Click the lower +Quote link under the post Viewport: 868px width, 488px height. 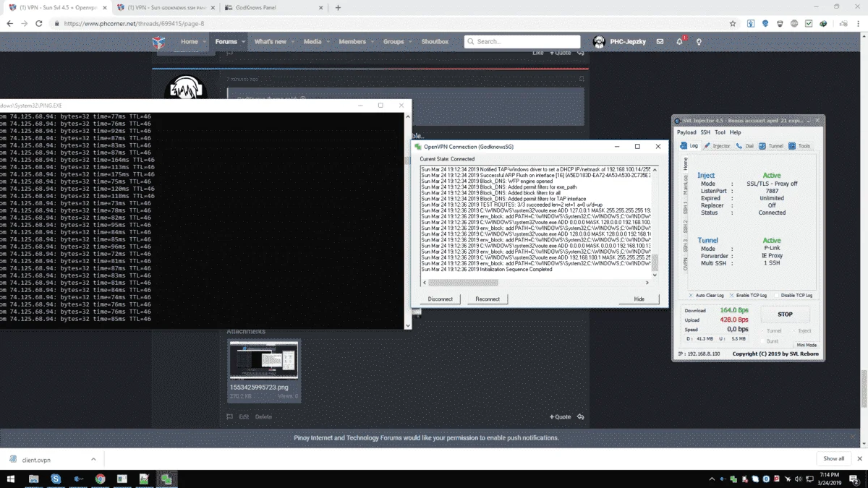[x=561, y=416]
